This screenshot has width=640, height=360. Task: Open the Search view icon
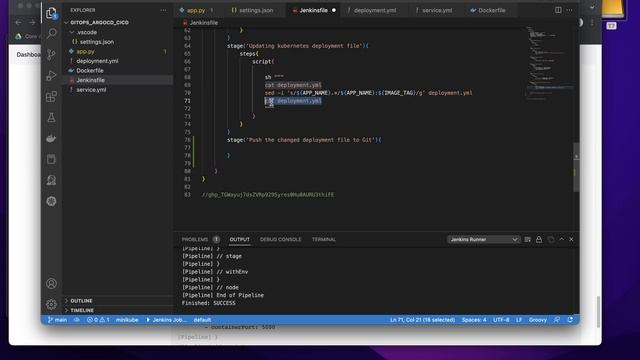pyautogui.click(x=51, y=33)
